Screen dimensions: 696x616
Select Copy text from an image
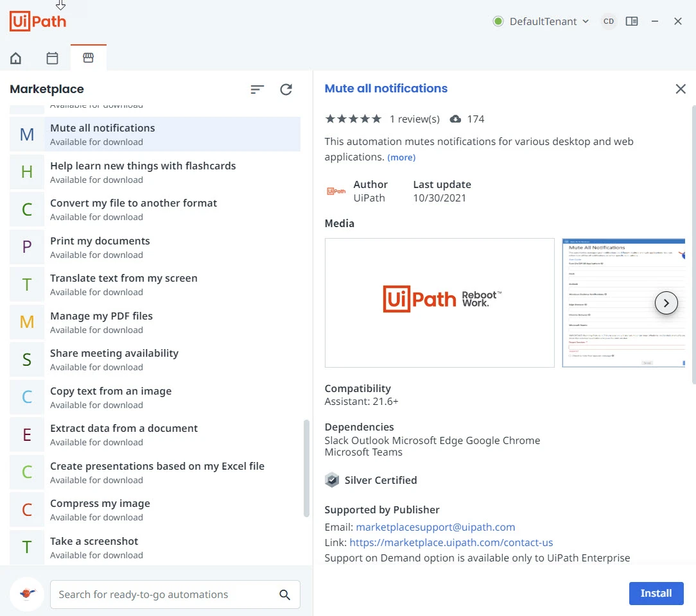[x=155, y=397]
